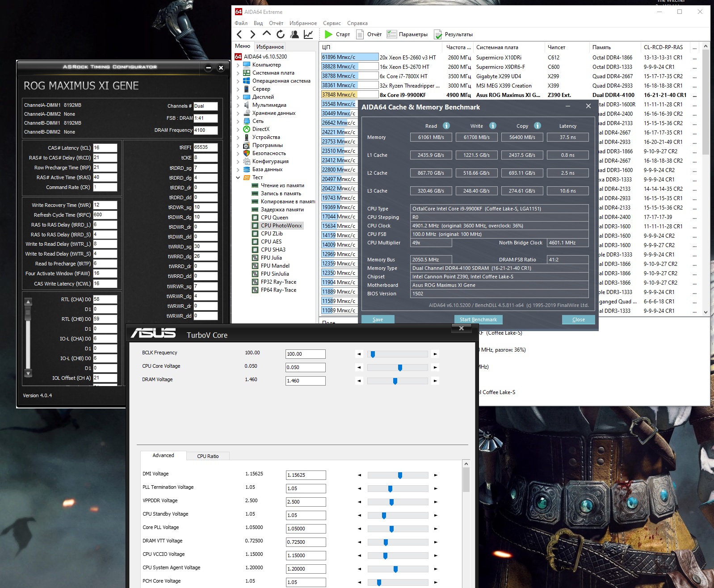Switch to CPU Ratio tab in TurboV
Image resolution: width=714 pixels, height=588 pixels.
pos(208,456)
